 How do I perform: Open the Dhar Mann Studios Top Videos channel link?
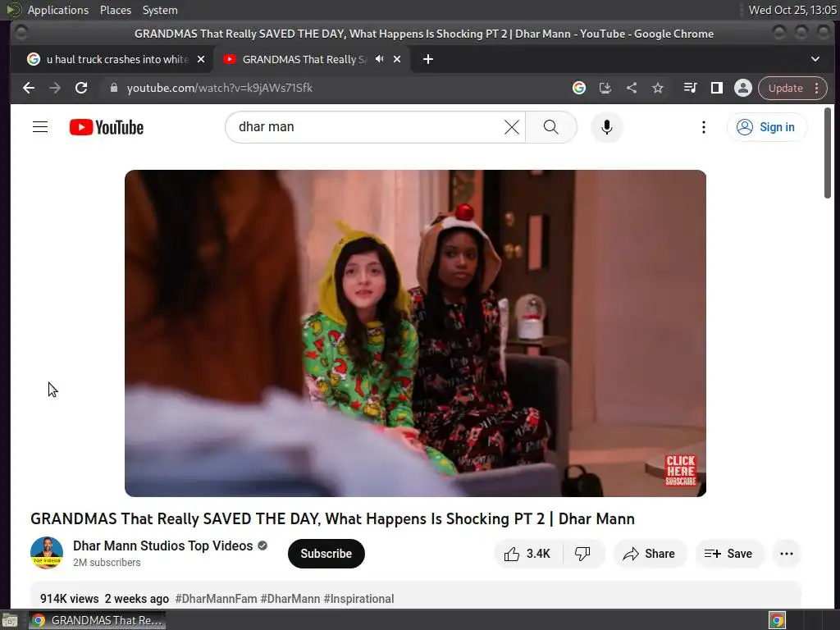point(163,546)
